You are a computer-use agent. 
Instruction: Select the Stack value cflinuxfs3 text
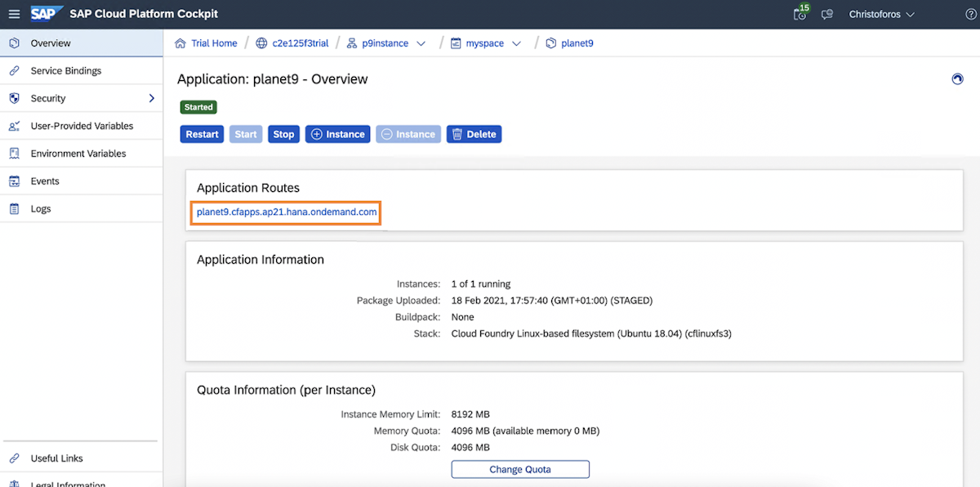coord(591,333)
